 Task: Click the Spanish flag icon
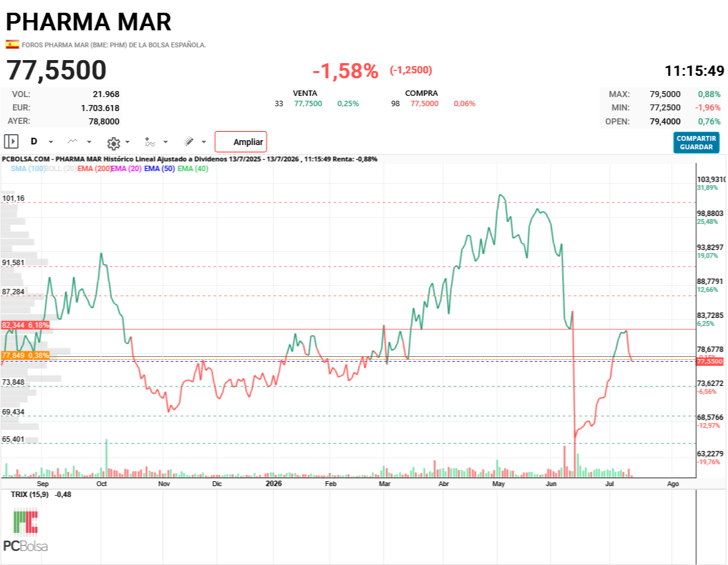pos(12,44)
